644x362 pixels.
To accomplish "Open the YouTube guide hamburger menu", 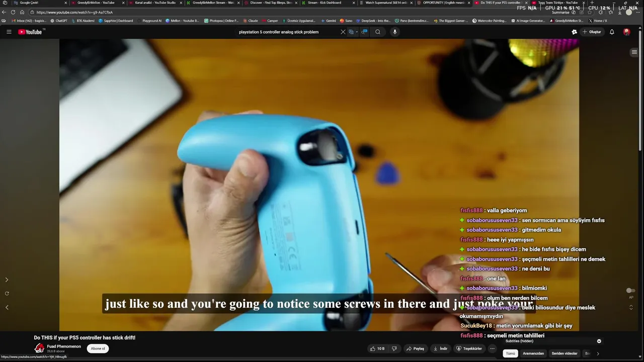I will [9, 32].
